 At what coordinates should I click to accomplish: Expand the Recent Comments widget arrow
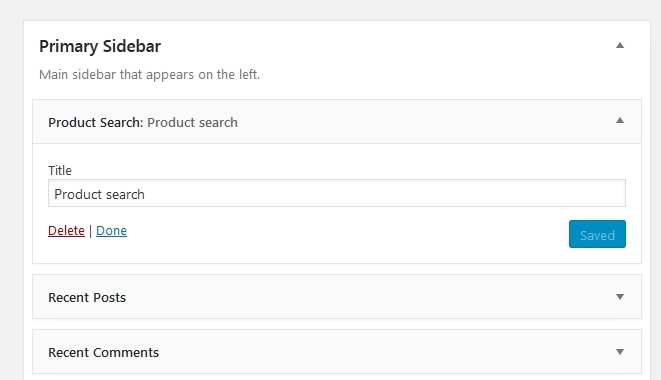(620, 352)
